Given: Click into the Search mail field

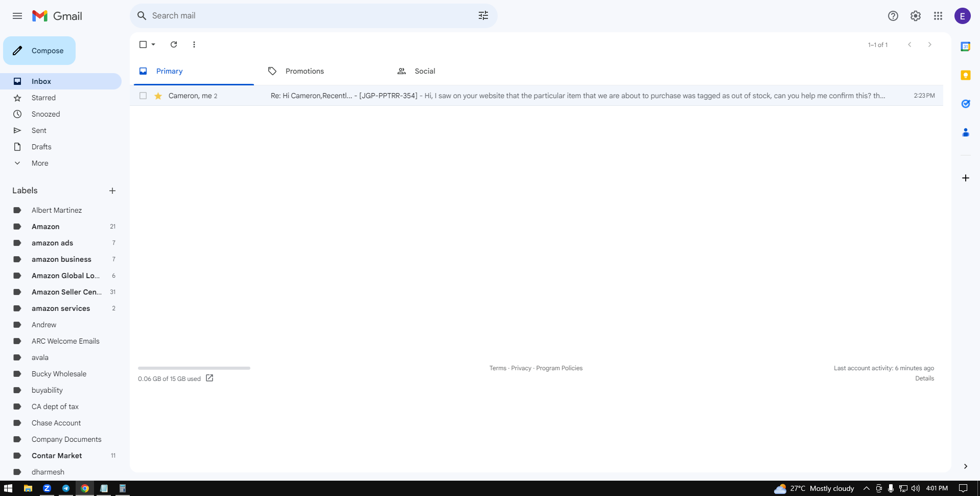Looking at the screenshot, I should pyautogui.click(x=312, y=16).
